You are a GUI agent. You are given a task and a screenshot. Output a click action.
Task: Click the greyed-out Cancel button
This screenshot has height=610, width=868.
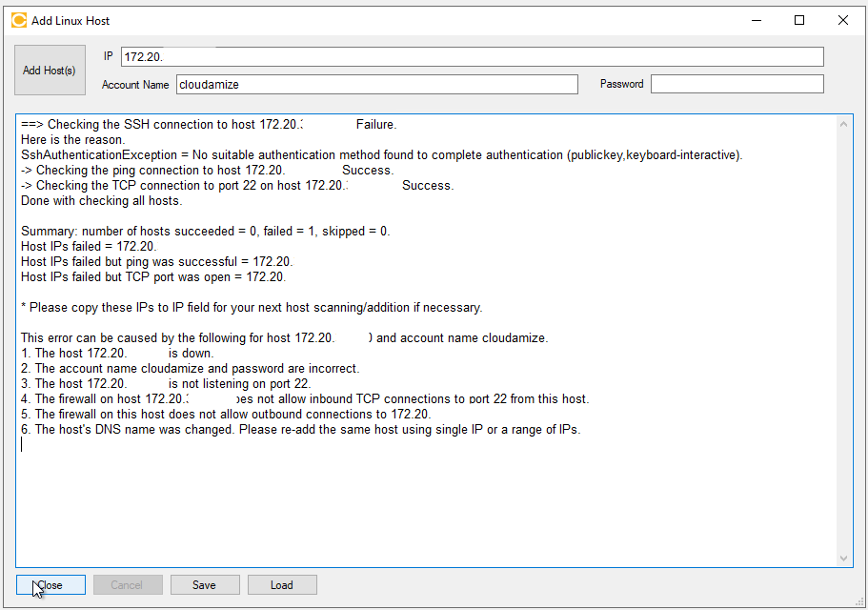point(128,585)
